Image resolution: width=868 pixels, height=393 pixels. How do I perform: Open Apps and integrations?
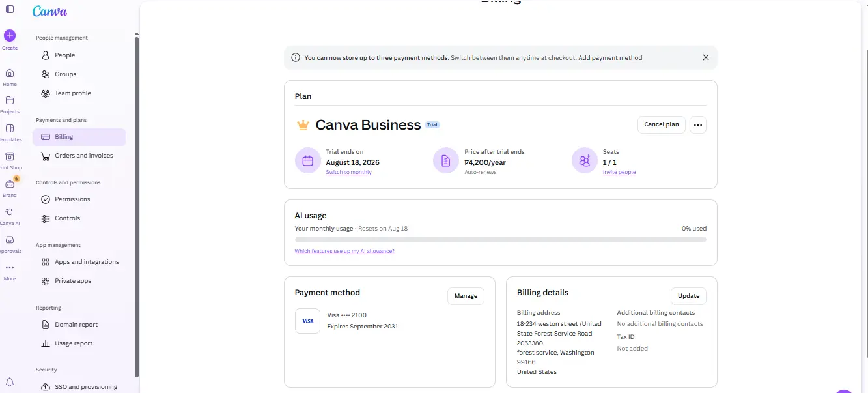tap(79, 262)
